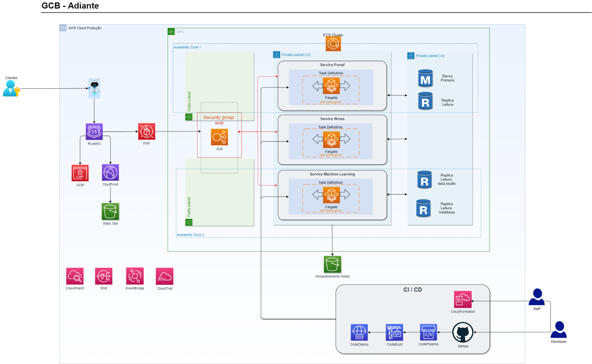Image resolution: width=592 pixels, height=364 pixels.
Task: Click "Task Definition" text inside Service Portal
Action: click(x=331, y=73)
